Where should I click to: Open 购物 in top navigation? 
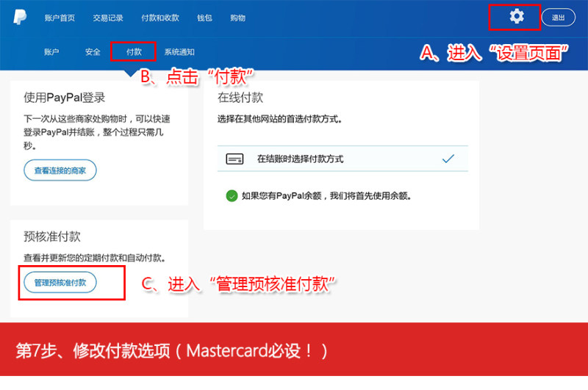[x=237, y=18]
